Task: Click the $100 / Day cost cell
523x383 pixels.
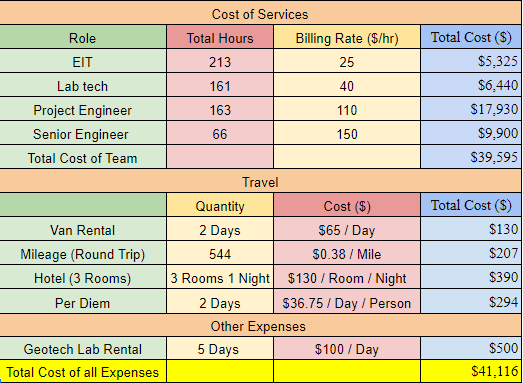Action: point(347,348)
